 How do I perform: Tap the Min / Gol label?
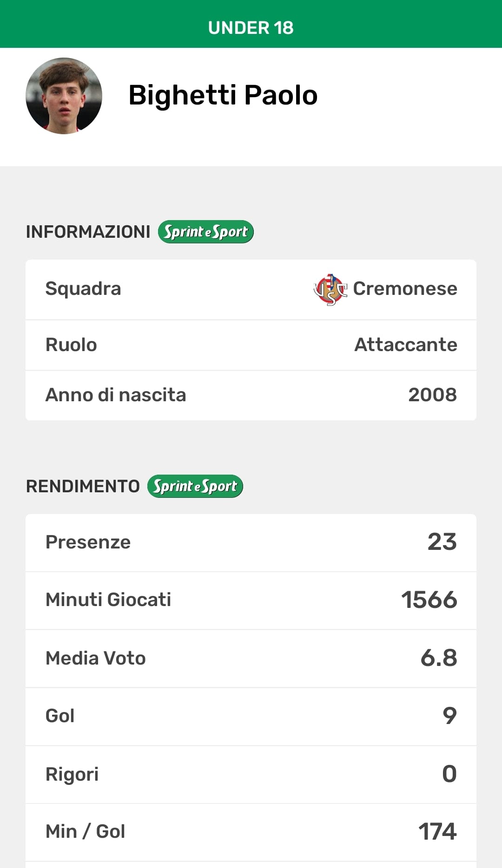click(86, 832)
